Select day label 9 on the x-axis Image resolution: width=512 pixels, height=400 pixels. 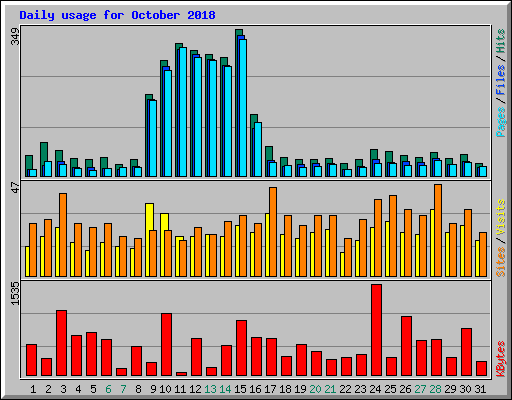pyautogui.click(x=153, y=389)
